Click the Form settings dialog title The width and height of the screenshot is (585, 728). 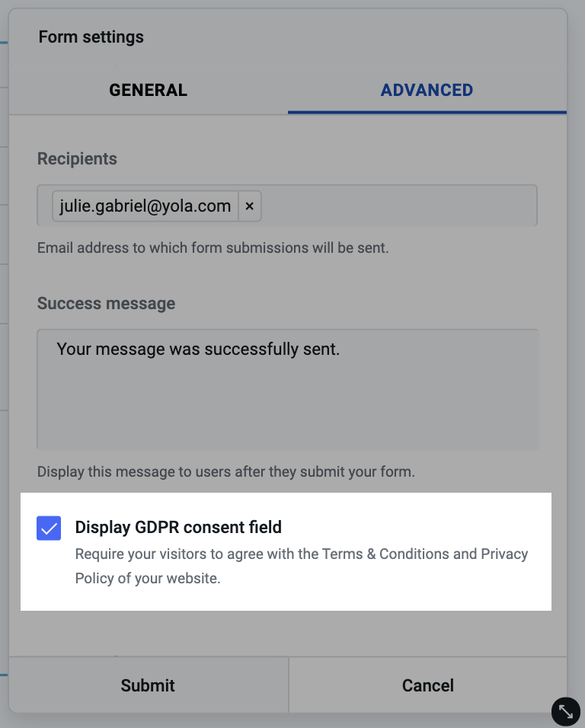(91, 37)
